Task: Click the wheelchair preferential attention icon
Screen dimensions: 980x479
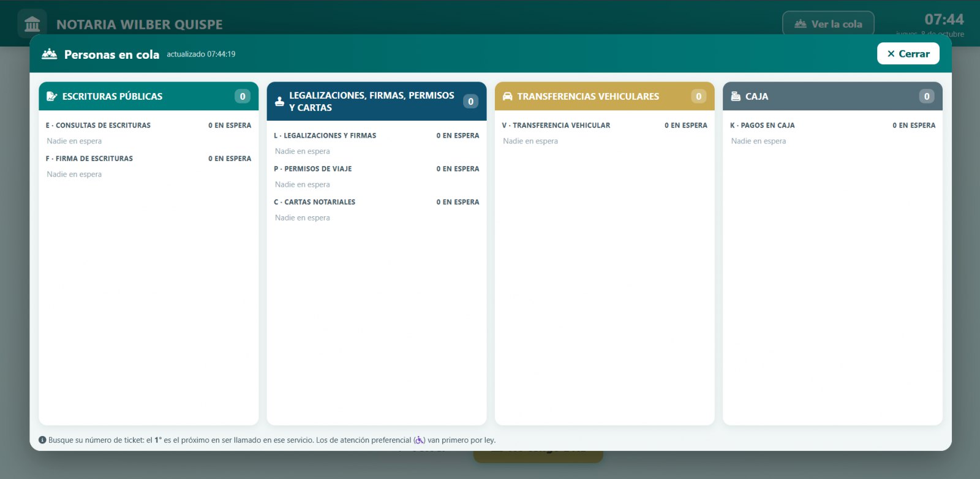Action: 420,440
